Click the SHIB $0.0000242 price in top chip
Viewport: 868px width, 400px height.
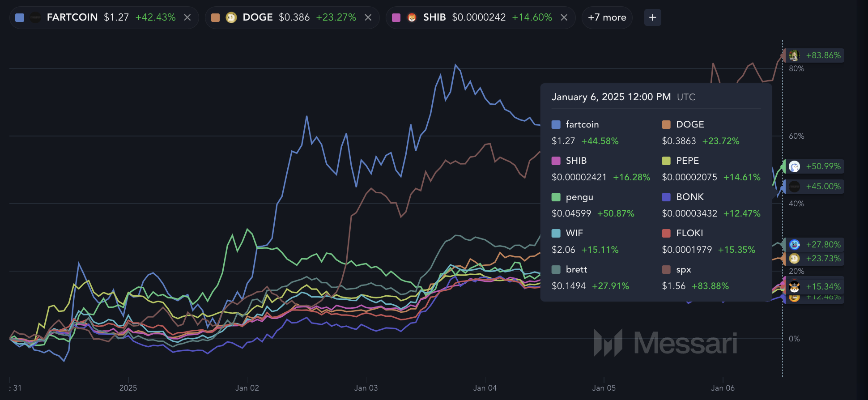click(x=479, y=17)
